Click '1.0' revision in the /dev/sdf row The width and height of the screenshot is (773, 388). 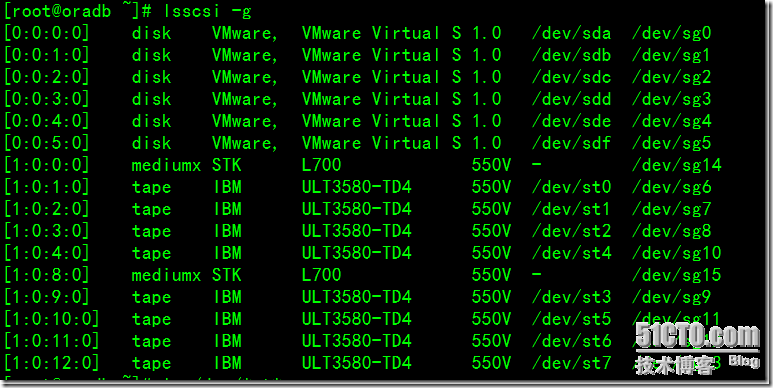click(487, 143)
